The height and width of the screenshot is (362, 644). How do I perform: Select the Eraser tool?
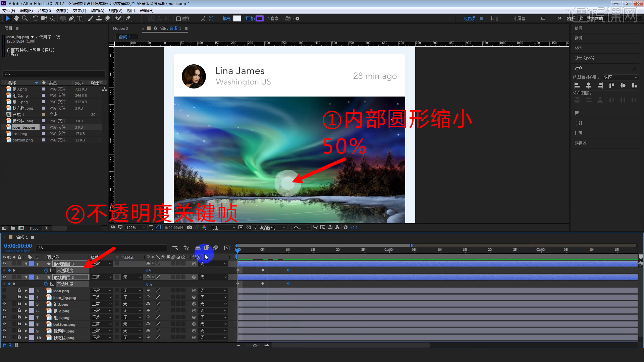point(107,18)
